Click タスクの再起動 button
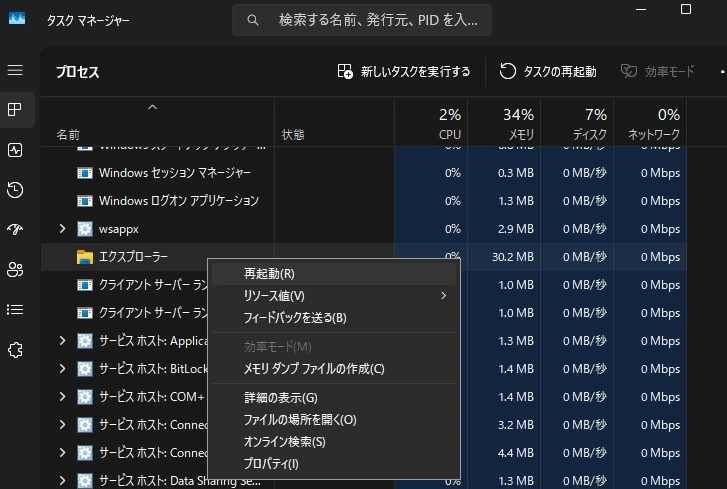Screen dimensions: 727x489 point(548,72)
